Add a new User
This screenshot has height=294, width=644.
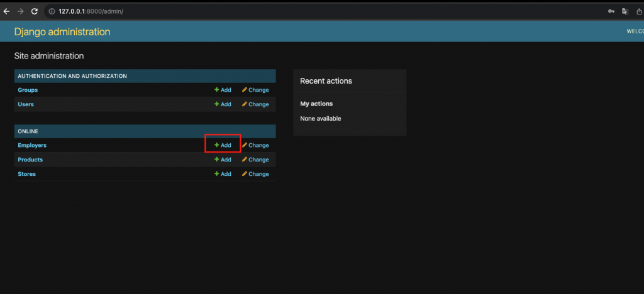point(223,104)
